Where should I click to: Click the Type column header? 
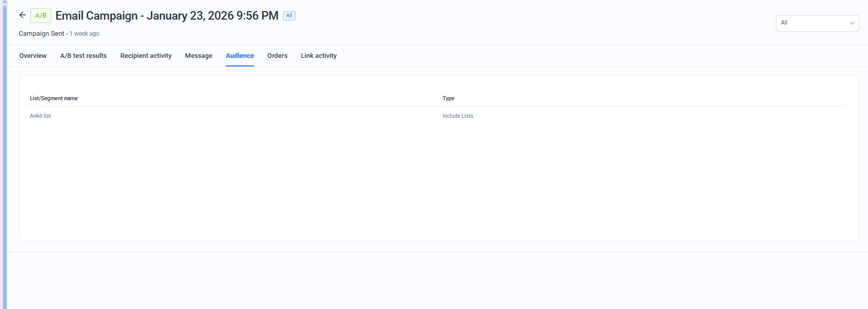point(448,99)
